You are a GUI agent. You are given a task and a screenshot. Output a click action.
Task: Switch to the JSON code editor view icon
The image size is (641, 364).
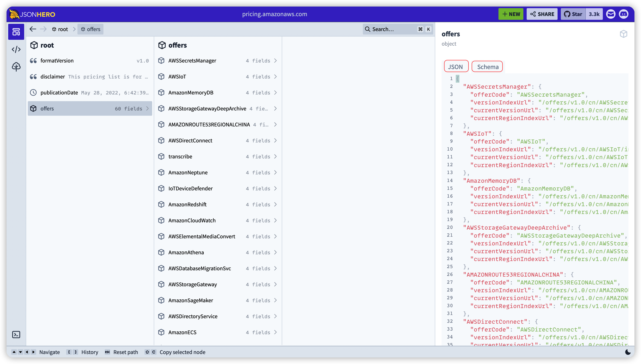coord(16,49)
